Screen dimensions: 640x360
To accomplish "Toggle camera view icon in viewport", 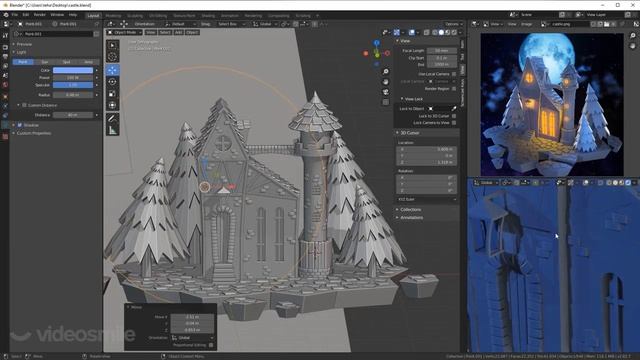I will [386, 92].
